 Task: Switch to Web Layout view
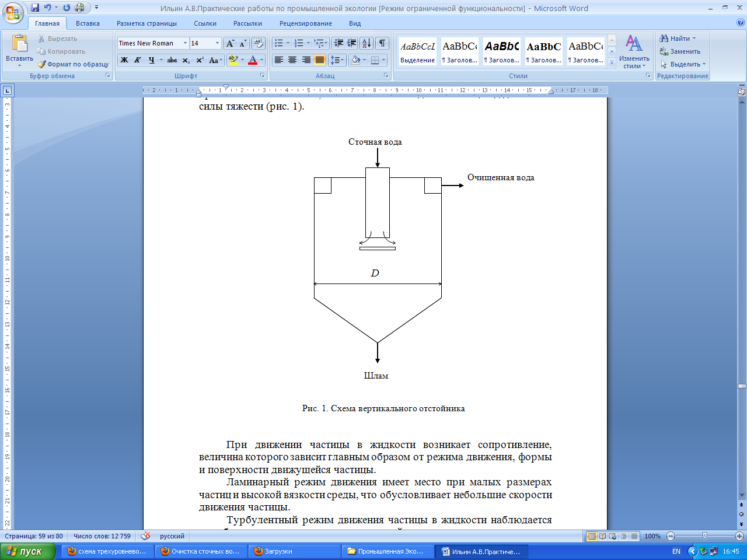[613, 536]
